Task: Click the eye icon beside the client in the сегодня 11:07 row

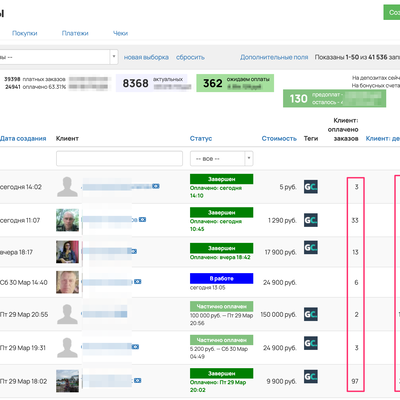Action: click(x=142, y=219)
